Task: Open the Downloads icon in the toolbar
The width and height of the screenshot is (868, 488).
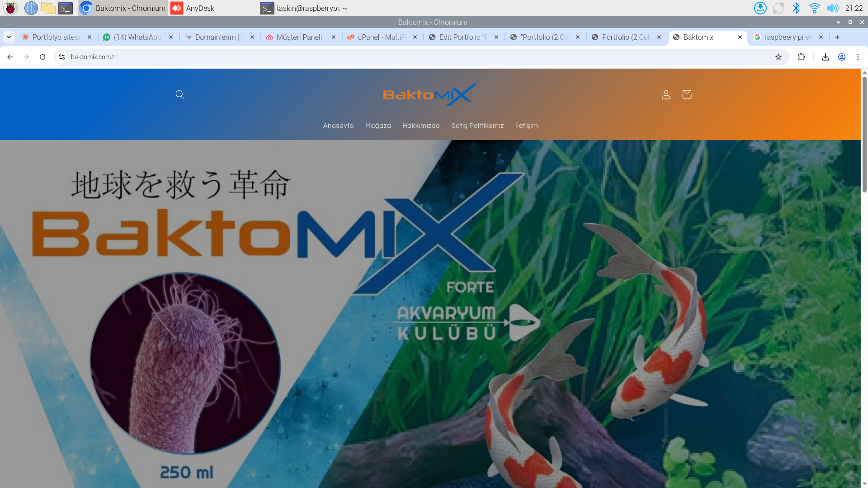Action: 825,57
